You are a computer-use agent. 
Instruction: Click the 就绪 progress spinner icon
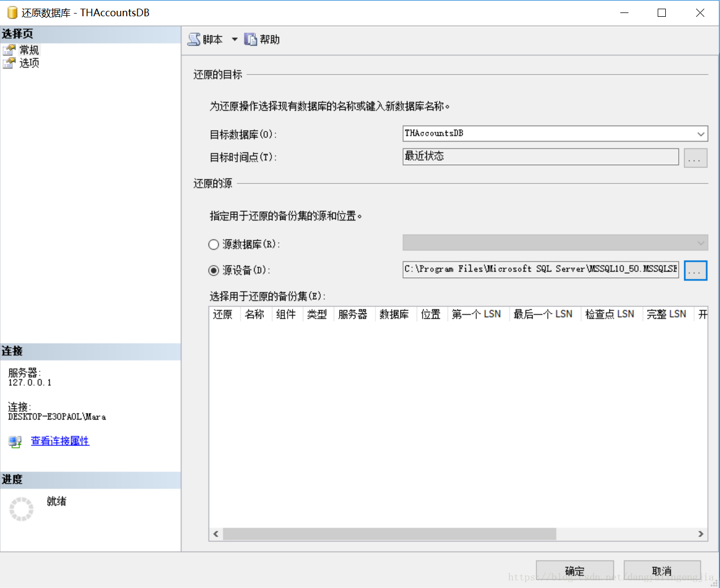coord(21,509)
